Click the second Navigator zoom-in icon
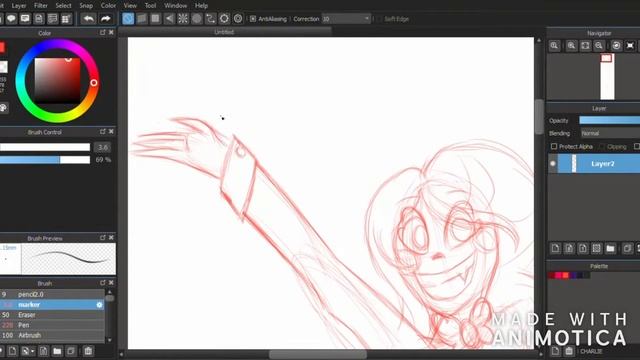The width and height of the screenshot is (640, 360). pos(571,46)
